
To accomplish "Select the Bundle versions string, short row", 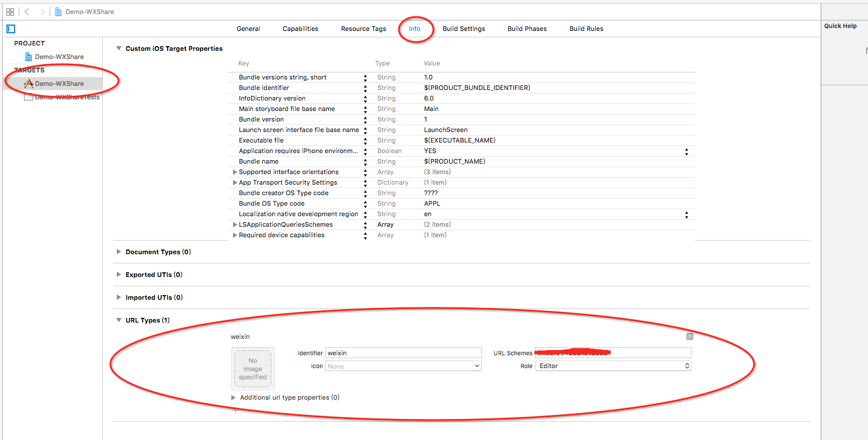I will 461,77.
